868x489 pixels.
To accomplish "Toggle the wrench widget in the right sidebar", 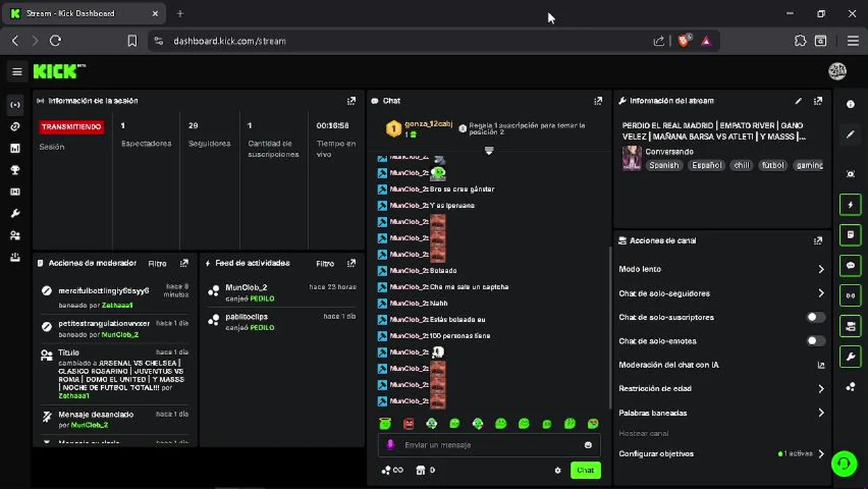I will (x=850, y=356).
